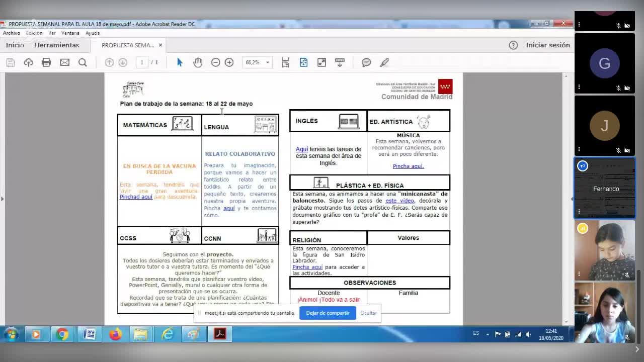This screenshot has height=362, width=644.
Task: Click the Dejar de compartir button
Action: coord(328,313)
